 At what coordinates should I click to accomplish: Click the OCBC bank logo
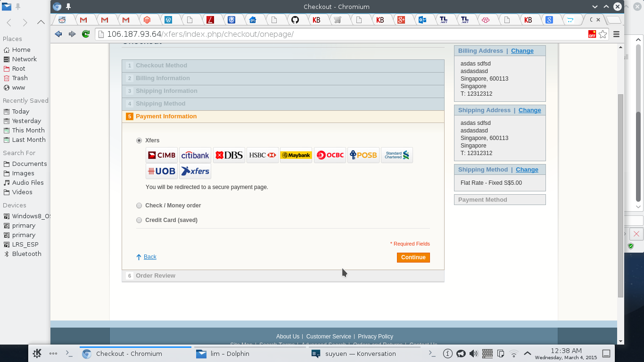330,155
